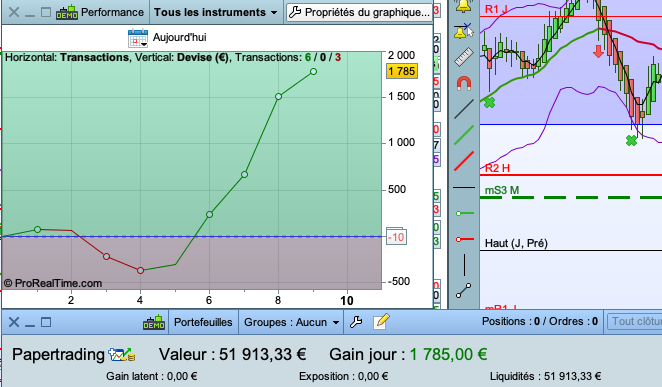Click the Portefeuilles window title
Screen dimensions: 662x387
pyautogui.click(x=203, y=322)
